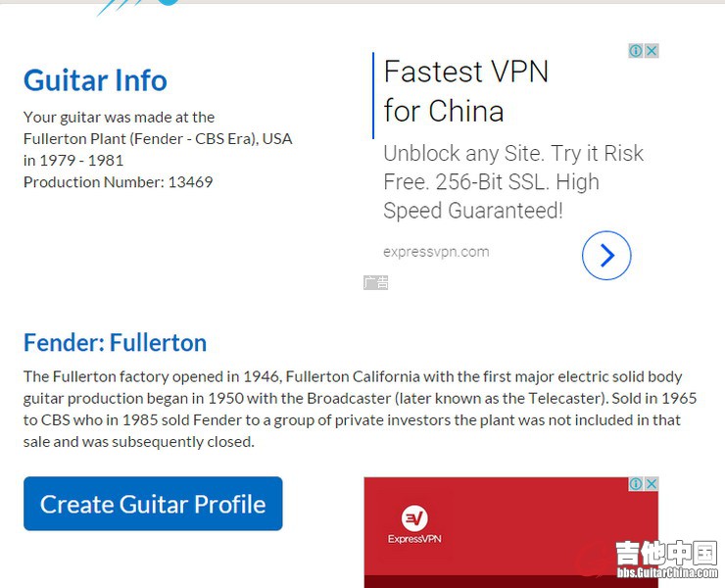This screenshot has width=725, height=588.
Task: Click the Fender: Fullerton heading
Action: [x=115, y=343]
